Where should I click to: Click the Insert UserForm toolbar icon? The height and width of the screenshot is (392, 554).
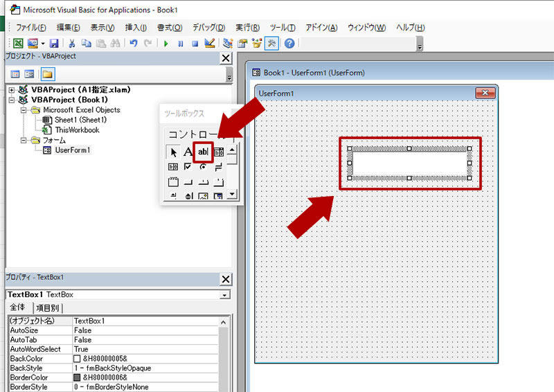33,44
